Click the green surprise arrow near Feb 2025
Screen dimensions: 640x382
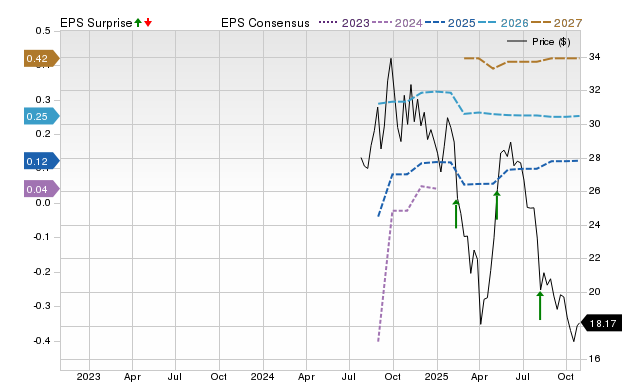point(456,213)
